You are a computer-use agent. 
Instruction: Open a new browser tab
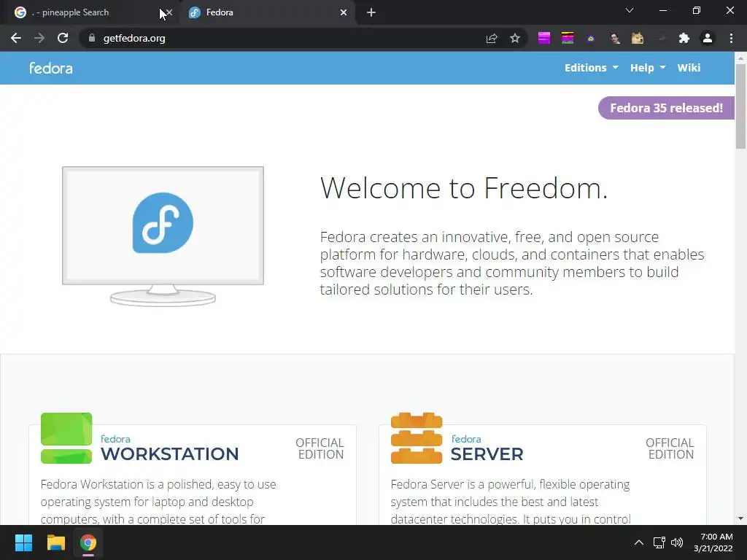pos(371,12)
